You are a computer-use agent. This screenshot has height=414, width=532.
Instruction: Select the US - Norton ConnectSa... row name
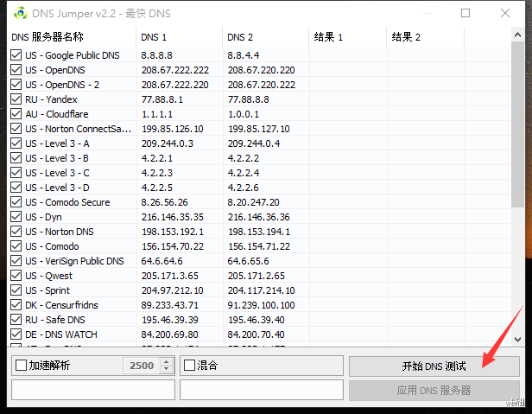pyautogui.click(x=78, y=129)
